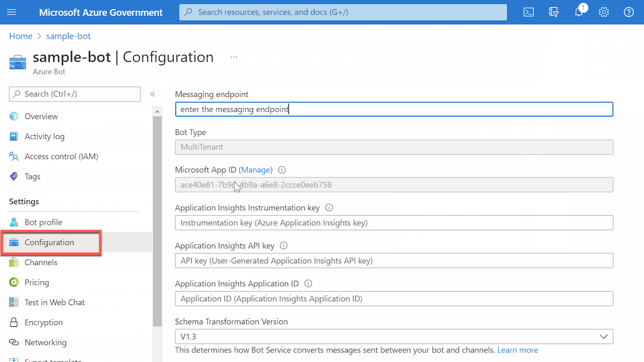Viewport: 644px width, 362px height.
Task: Open Bot profile settings
Action: pos(43,222)
